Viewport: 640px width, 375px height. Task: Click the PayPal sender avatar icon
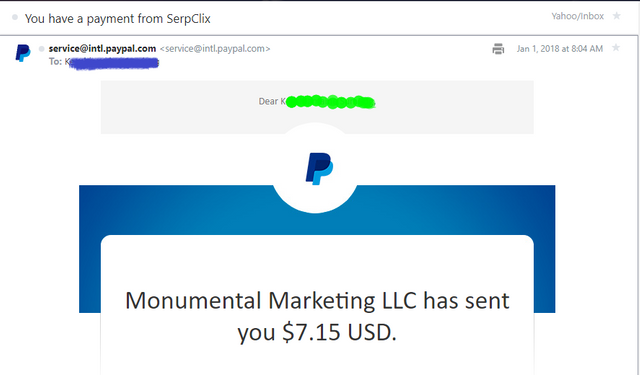[x=23, y=53]
